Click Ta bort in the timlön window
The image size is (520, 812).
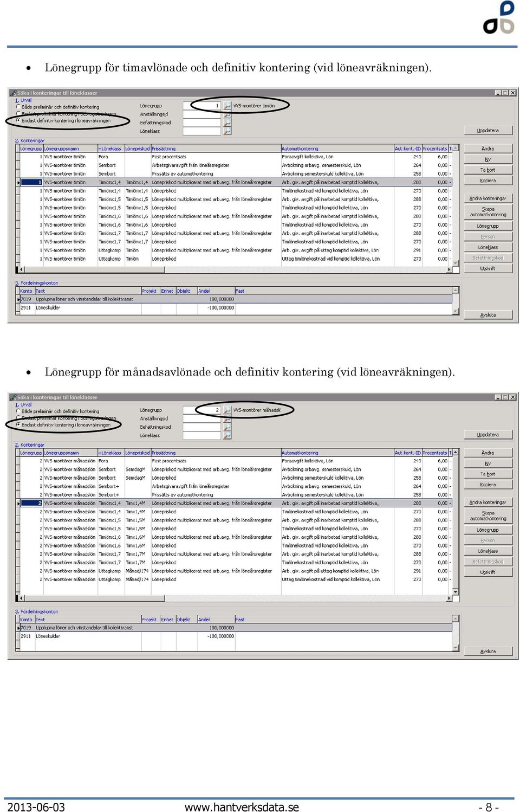tap(488, 170)
